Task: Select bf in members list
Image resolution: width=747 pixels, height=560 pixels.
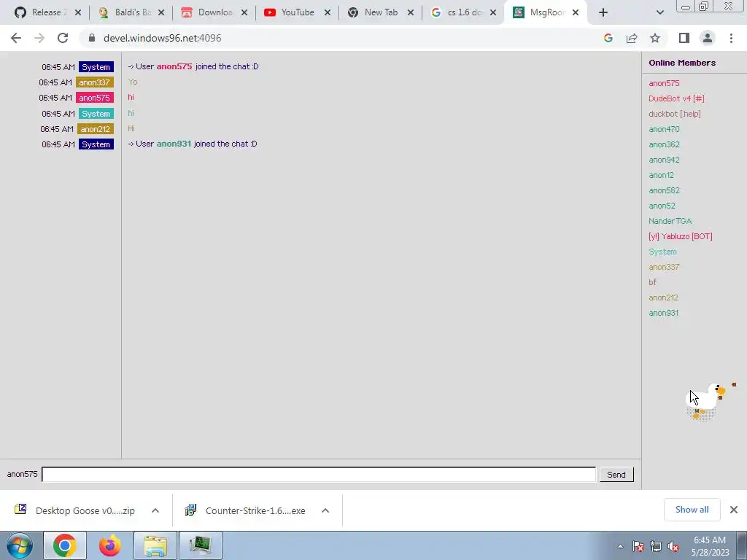Action: point(652,282)
